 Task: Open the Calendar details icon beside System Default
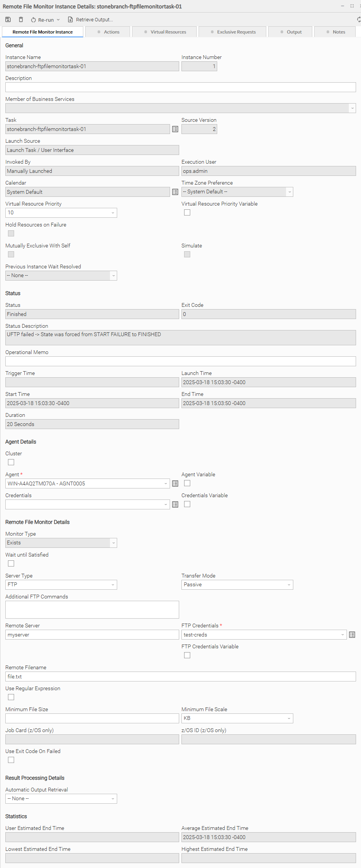(175, 192)
